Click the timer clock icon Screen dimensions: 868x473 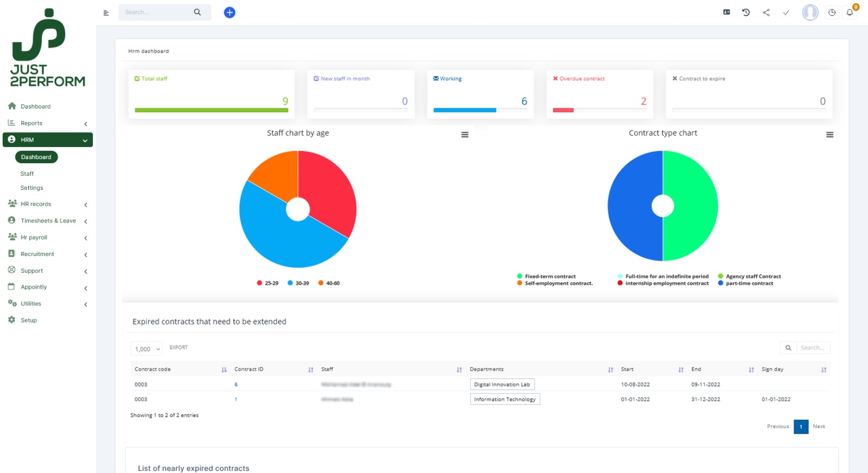pyautogui.click(x=832, y=12)
